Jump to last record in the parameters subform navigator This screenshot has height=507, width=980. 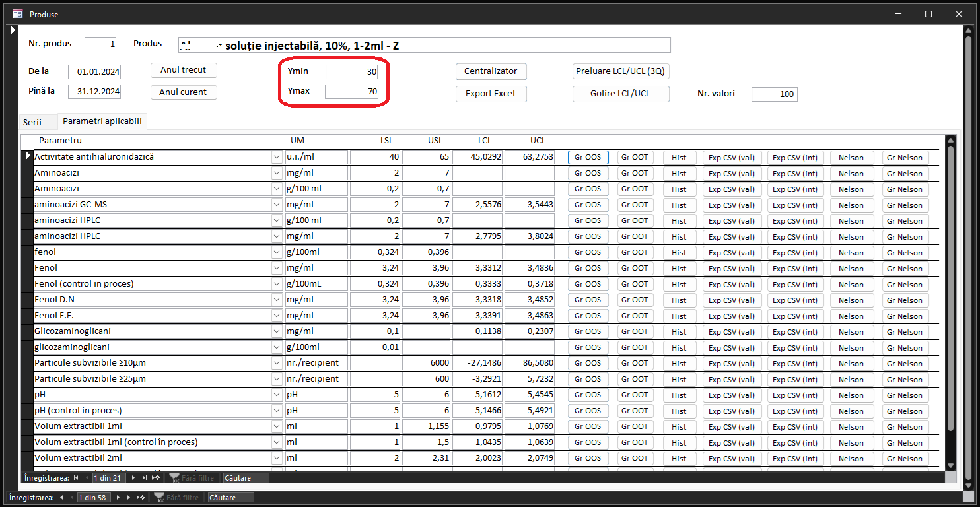[x=145, y=477]
